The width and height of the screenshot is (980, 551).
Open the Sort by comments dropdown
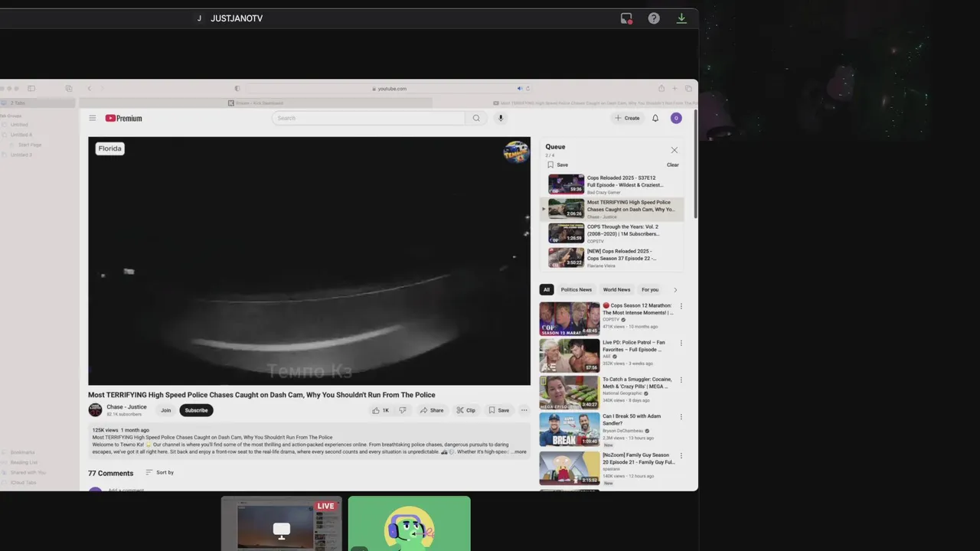(159, 472)
